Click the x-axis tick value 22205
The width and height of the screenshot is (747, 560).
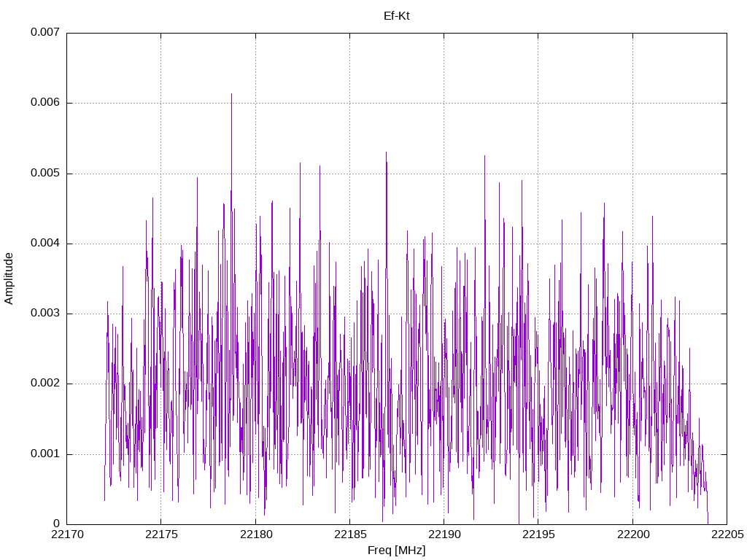click(727, 534)
